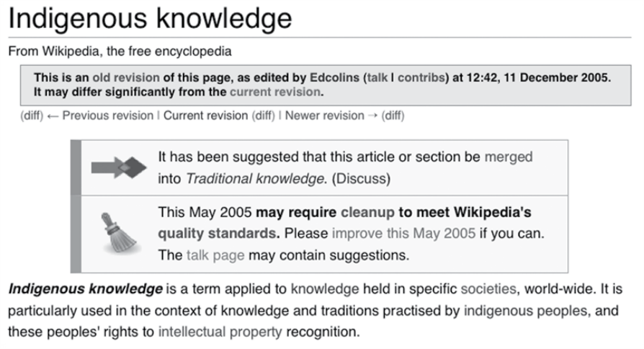The image size is (644, 349).
Task: Go to the 'current revision' link in notice
Action: [x=275, y=92]
